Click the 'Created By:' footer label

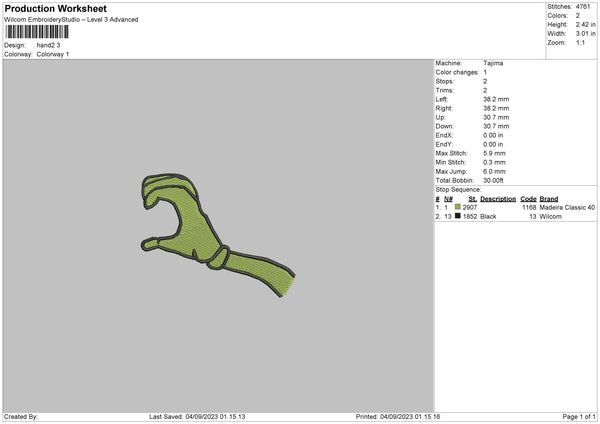[21, 417]
